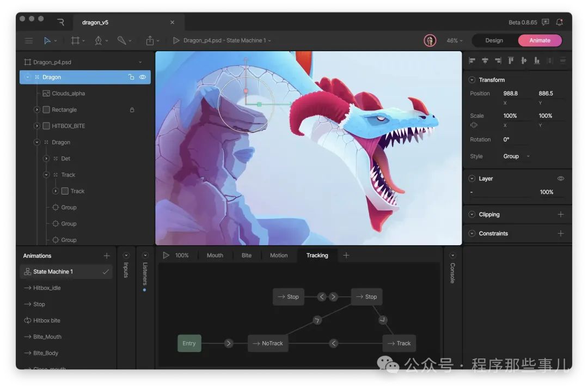Open the hamburger main menu
588x389 pixels.
28,40
